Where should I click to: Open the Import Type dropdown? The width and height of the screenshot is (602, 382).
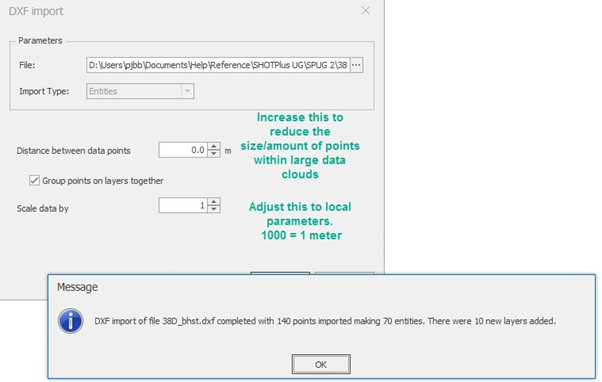pyautogui.click(x=187, y=91)
